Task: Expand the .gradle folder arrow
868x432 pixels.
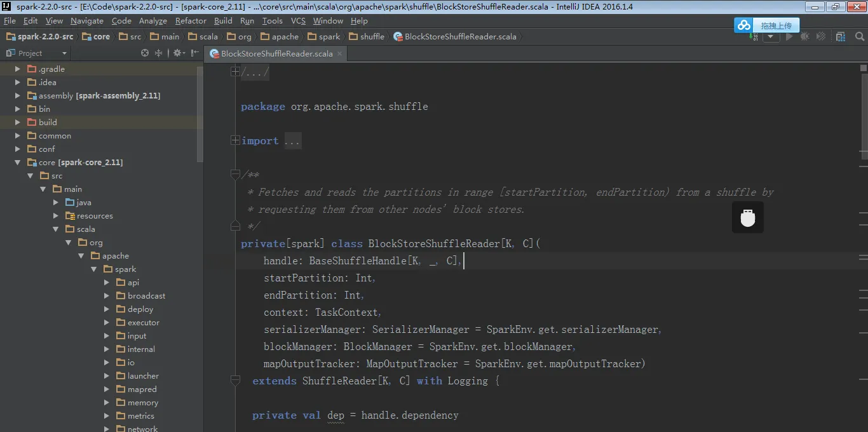Action: [18, 69]
